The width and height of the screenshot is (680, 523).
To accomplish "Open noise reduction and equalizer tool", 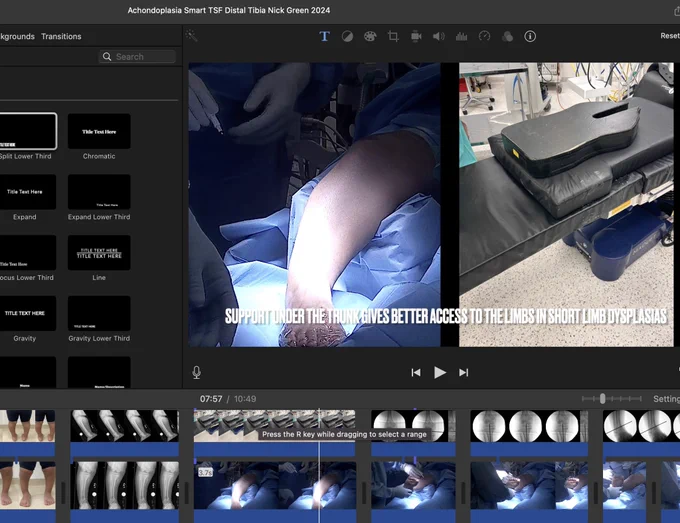I will tap(461, 36).
